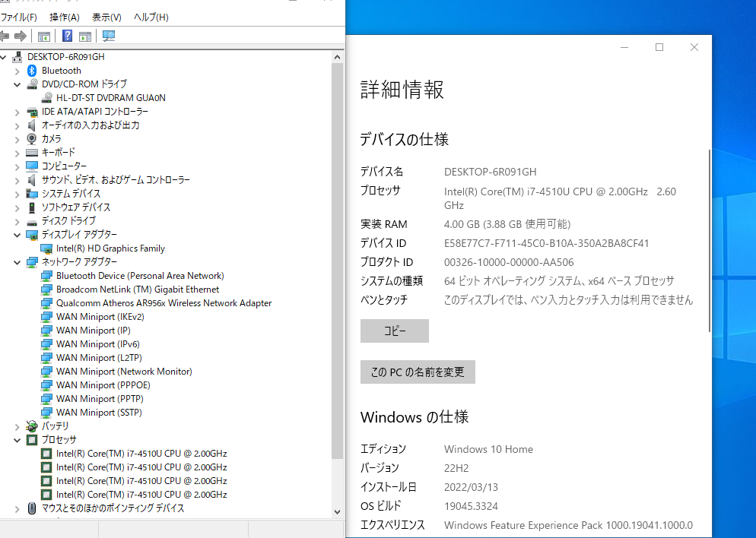The height and width of the screenshot is (538, 756).
Task: Click the device ID value E58E77C7-F711-45C0-B10A-350A2BA8CF41
Action: (x=546, y=243)
